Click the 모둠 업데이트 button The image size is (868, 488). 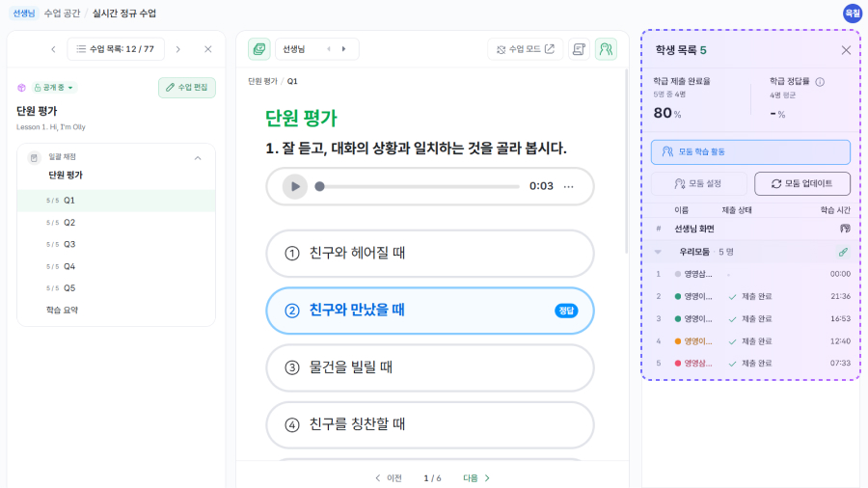pyautogui.click(x=802, y=183)
